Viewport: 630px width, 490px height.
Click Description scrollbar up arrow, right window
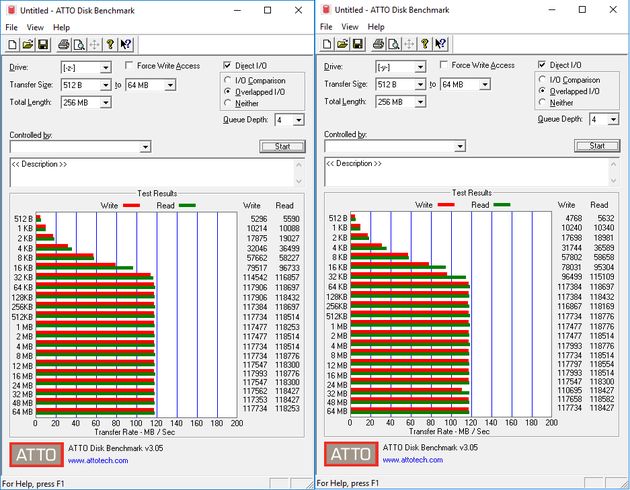point(614,164)
